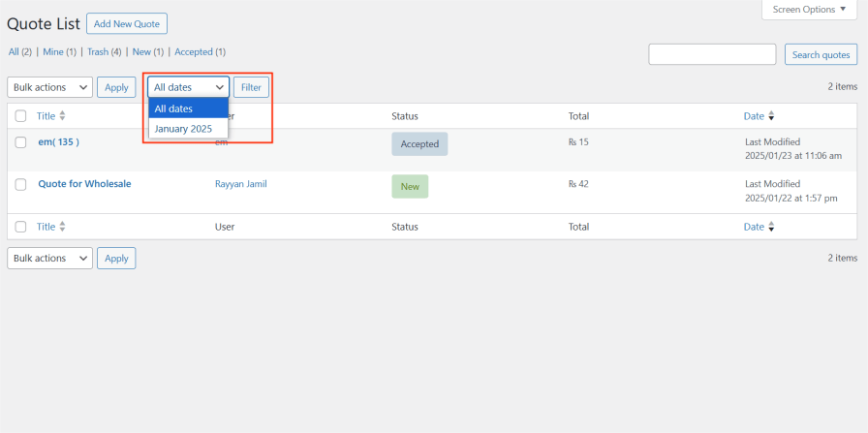Focus the quote search text field

712,55
